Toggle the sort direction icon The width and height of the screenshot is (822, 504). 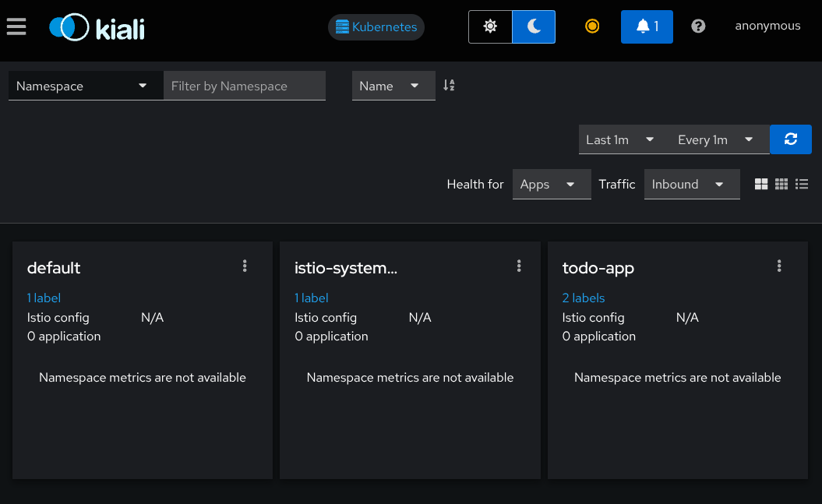point(450,86)
